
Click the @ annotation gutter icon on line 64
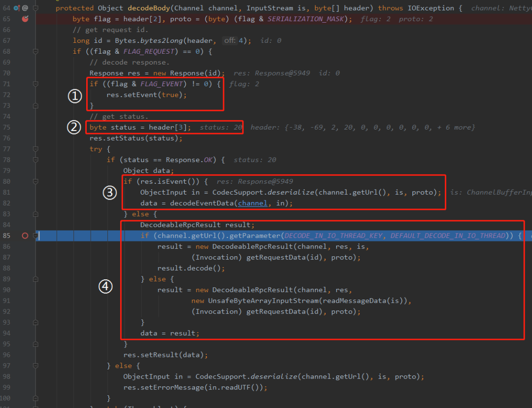click(25, 8)
